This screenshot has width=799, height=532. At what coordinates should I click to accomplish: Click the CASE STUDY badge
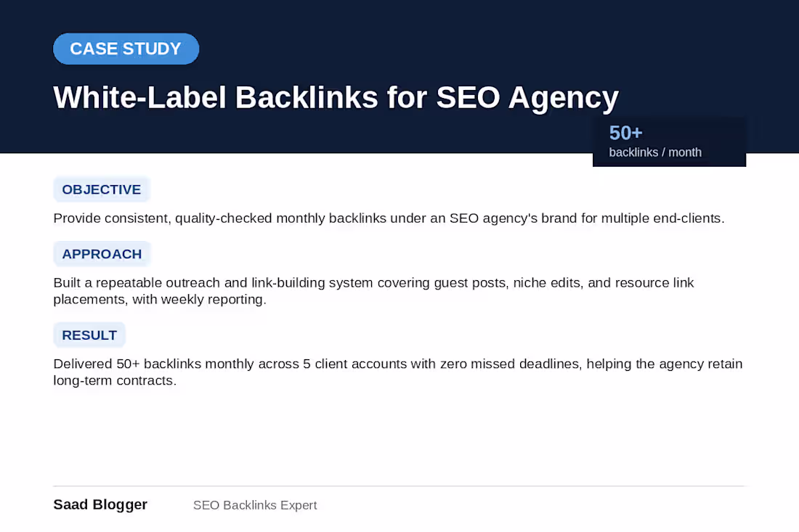(x=126, y=49)
